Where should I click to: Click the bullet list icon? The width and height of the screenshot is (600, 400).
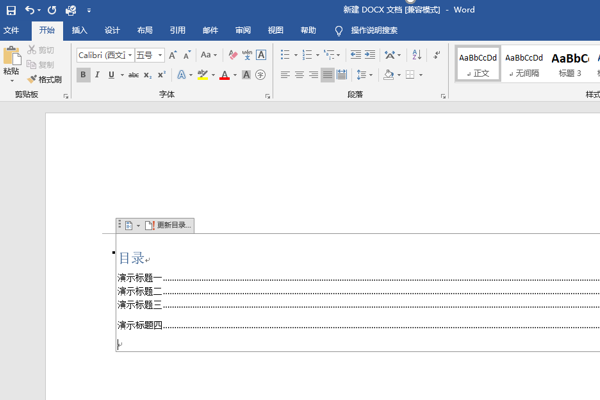(285, 55)
